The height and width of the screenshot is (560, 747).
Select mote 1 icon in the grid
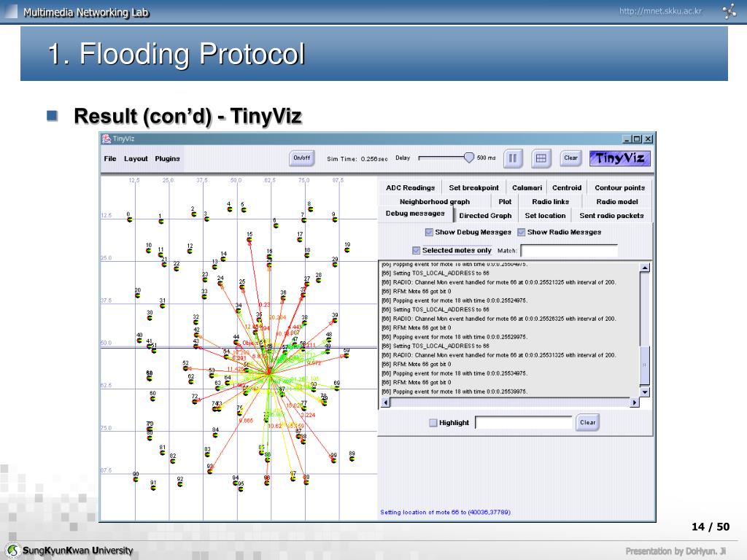pos(161,221)
